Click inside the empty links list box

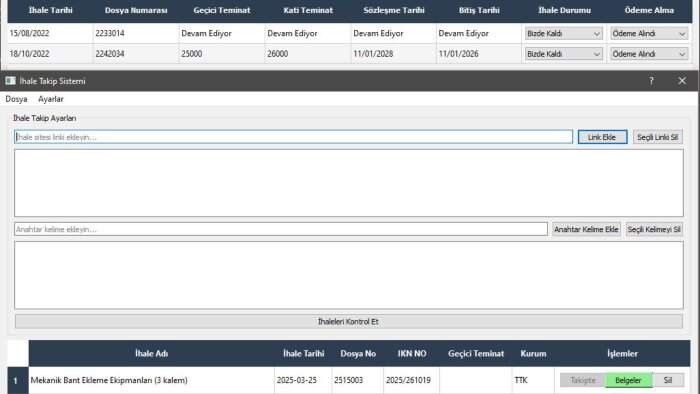(x=349, y=183)
